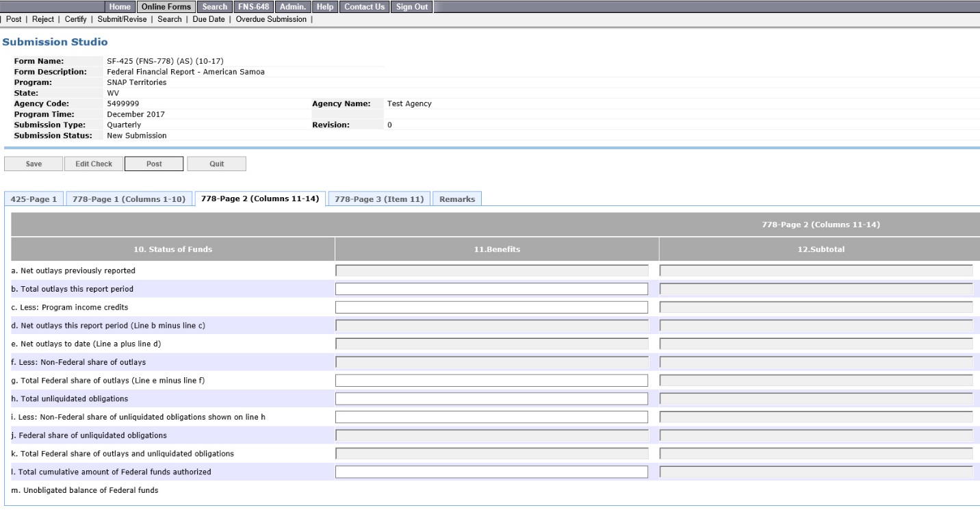Screen dimensions: 980x510
Task: Click Benefits field for Total outlays this report period
Action: [x=491, y=289]
